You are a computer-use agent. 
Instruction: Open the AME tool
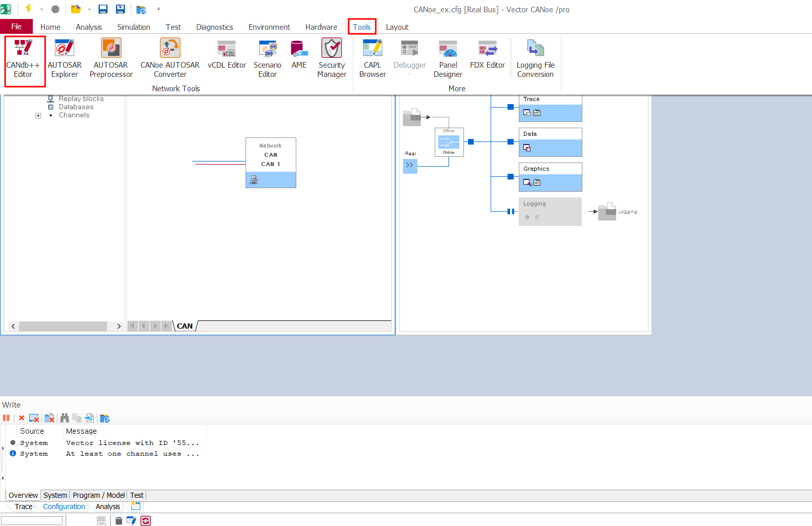299,55
